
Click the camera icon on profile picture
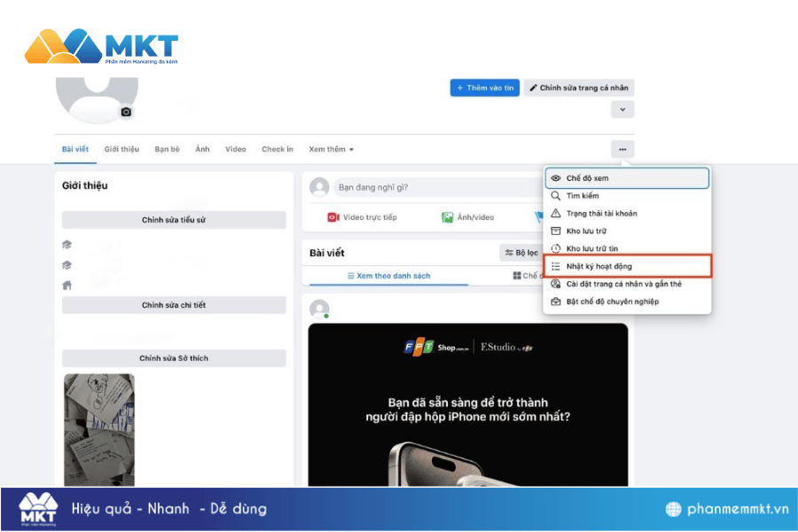pyautogui.click(x=126, y=112)
